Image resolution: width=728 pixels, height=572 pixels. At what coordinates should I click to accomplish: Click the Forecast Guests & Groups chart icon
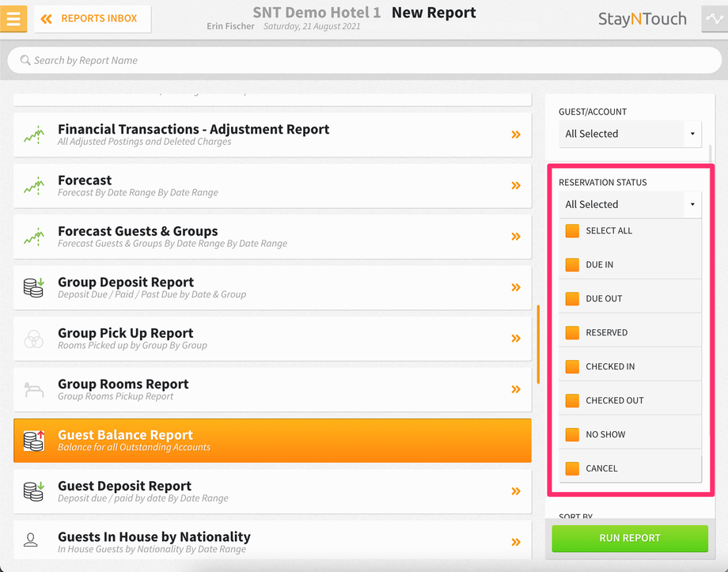pos(34,237)
